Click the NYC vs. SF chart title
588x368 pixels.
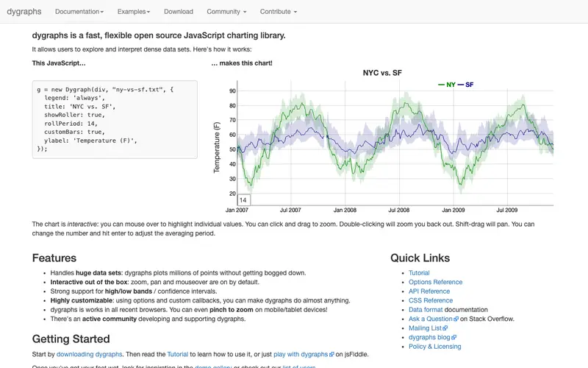pos(382,73)
